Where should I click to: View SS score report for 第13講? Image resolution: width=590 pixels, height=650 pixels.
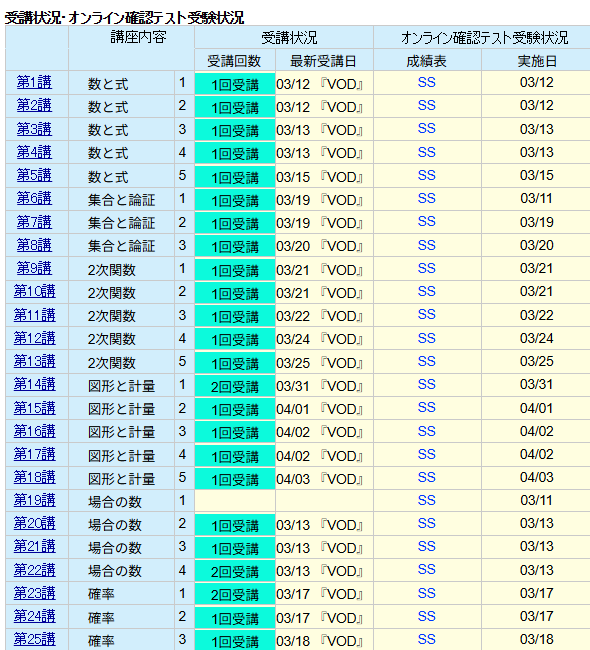point(427,361)
